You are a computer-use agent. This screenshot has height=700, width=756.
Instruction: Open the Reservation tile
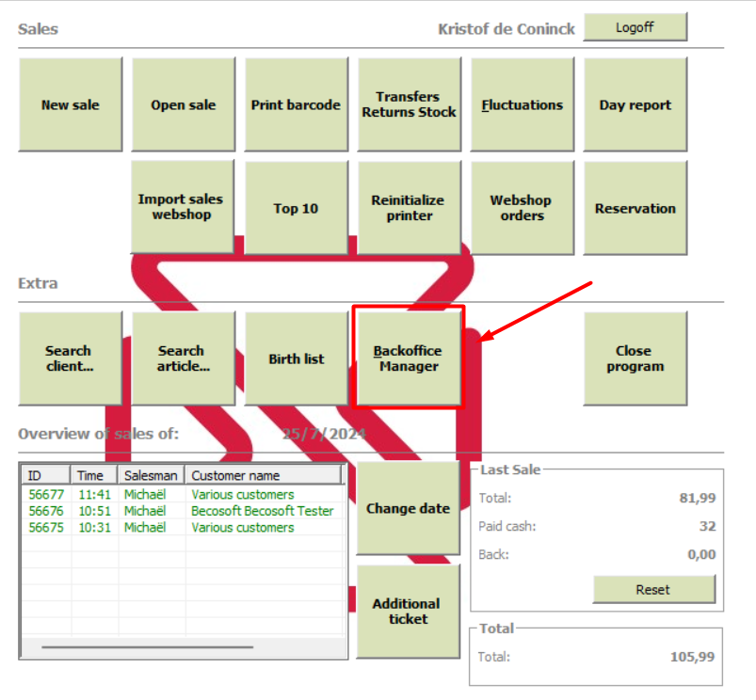click(635, 208)
